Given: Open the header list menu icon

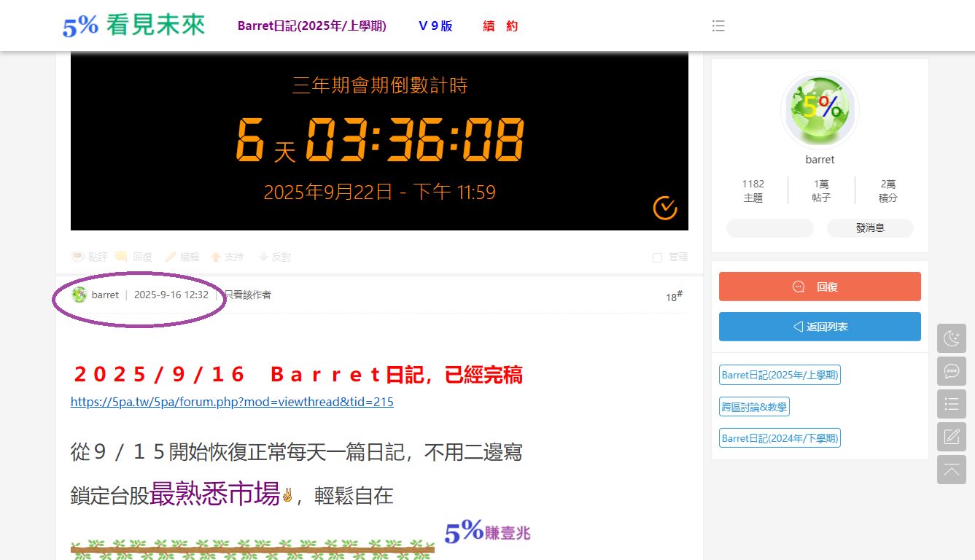Looking at the screenshot, I should tap(718, 26).
